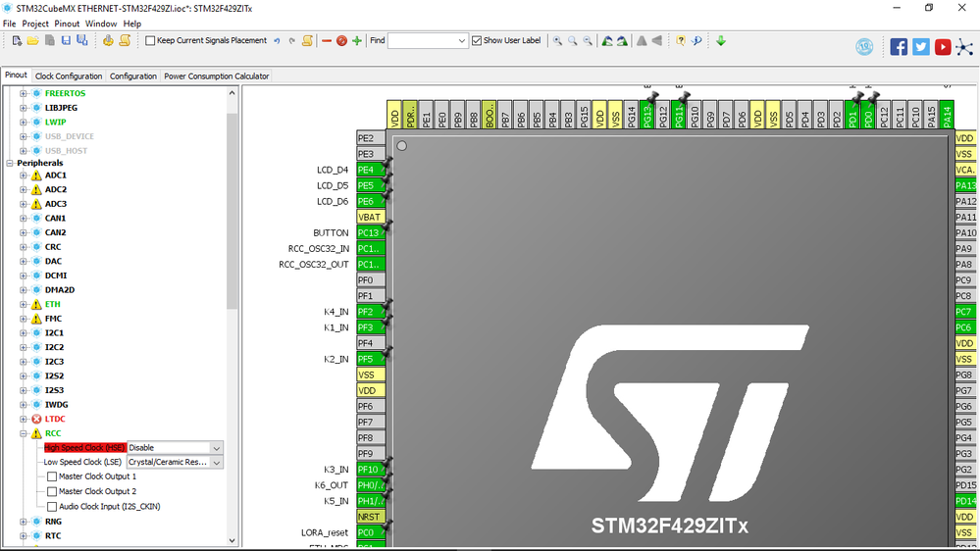This screenshot has width=980, height=551.
Task: Click the question mark help icon
Action: click(x=681, y=41)
